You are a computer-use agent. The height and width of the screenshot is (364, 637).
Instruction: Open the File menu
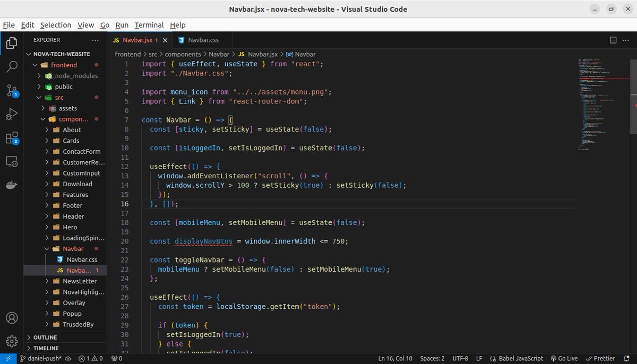click(8, 25)
